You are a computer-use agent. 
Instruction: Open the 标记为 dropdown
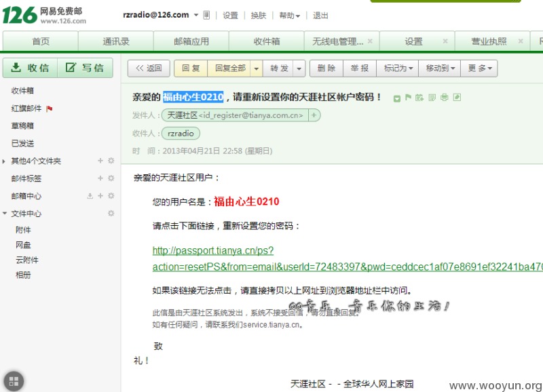click(398, 68)
